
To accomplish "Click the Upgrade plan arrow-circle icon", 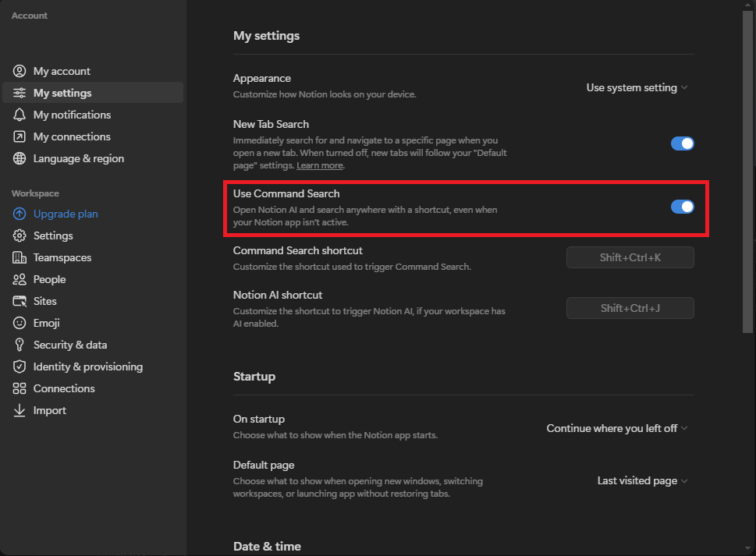I will pos(20,214).
